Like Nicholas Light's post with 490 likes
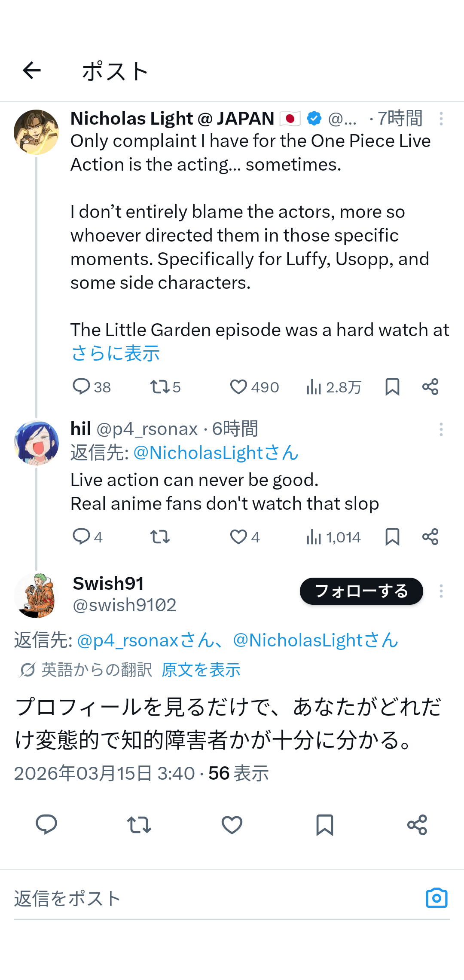 [x=239, y=387]
